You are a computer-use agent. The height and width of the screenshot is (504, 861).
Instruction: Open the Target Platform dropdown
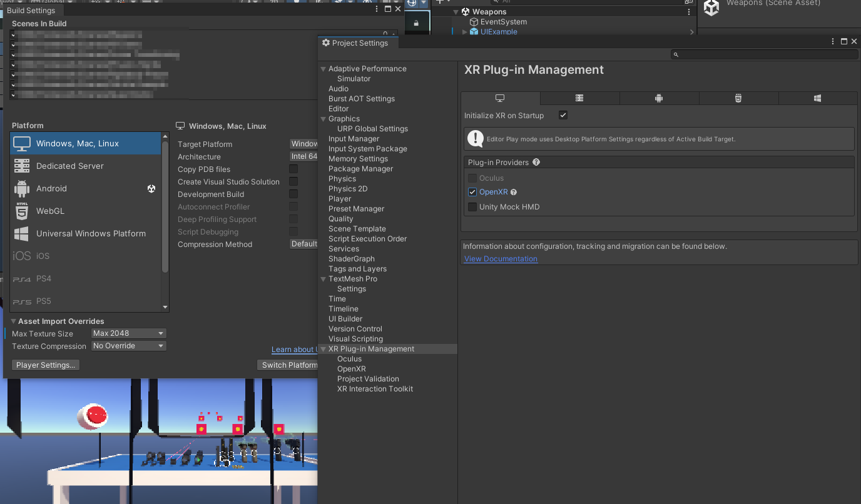click(x=303, y=144)
